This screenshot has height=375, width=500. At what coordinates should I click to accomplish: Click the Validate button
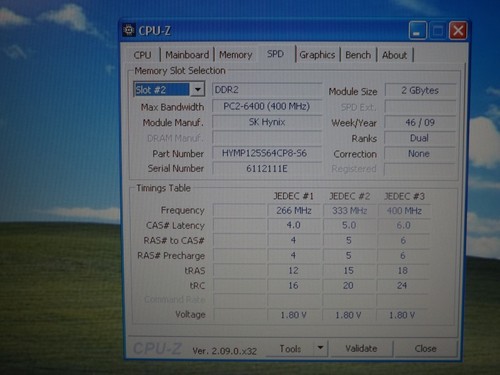click(361, 349)
